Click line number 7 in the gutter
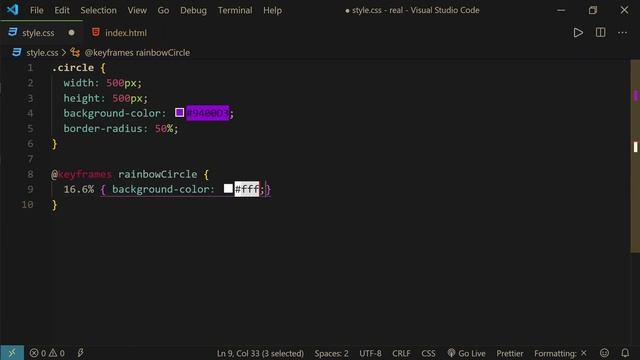640x360 pixels. (30, 159)
